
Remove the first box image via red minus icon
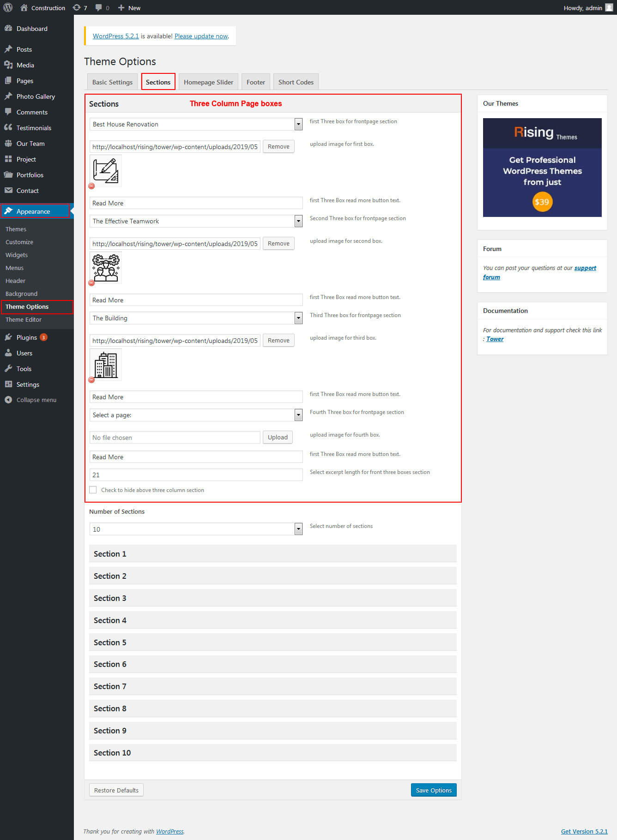pyautogui.click(x=91, y=186)
